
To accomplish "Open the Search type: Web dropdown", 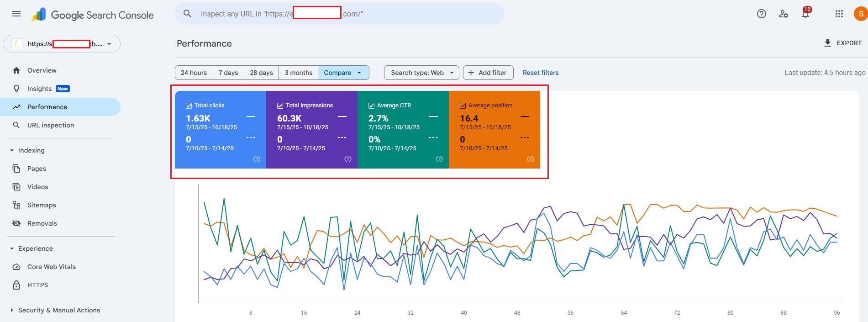I will click(x=421, y=73).
